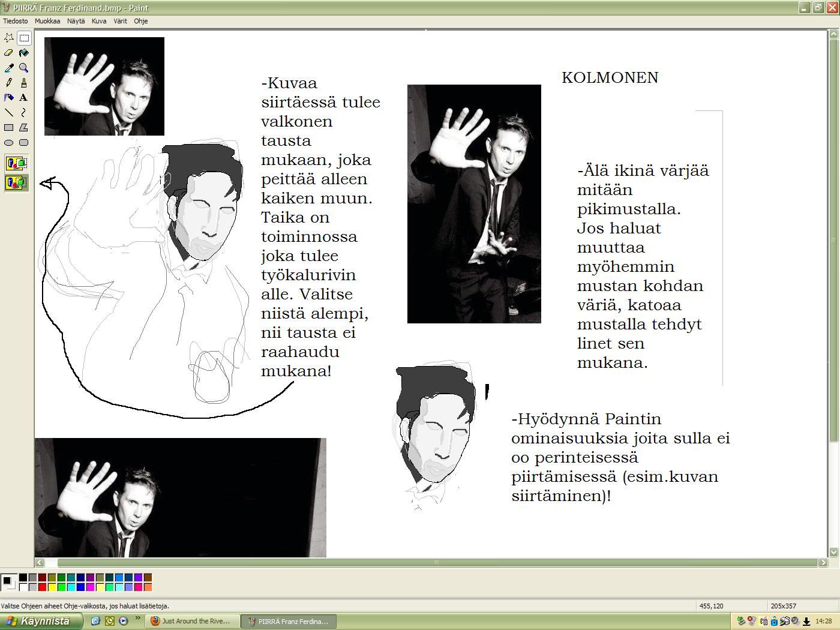The height and width of the screenshot is (630, 840).
Task: Click the Paint title bar application icon
Action: pos(7,8)
